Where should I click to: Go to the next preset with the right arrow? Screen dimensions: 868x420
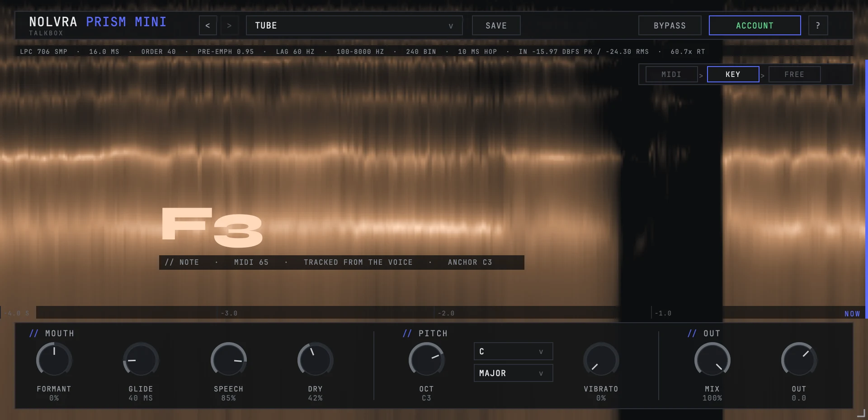click(229, 25)
